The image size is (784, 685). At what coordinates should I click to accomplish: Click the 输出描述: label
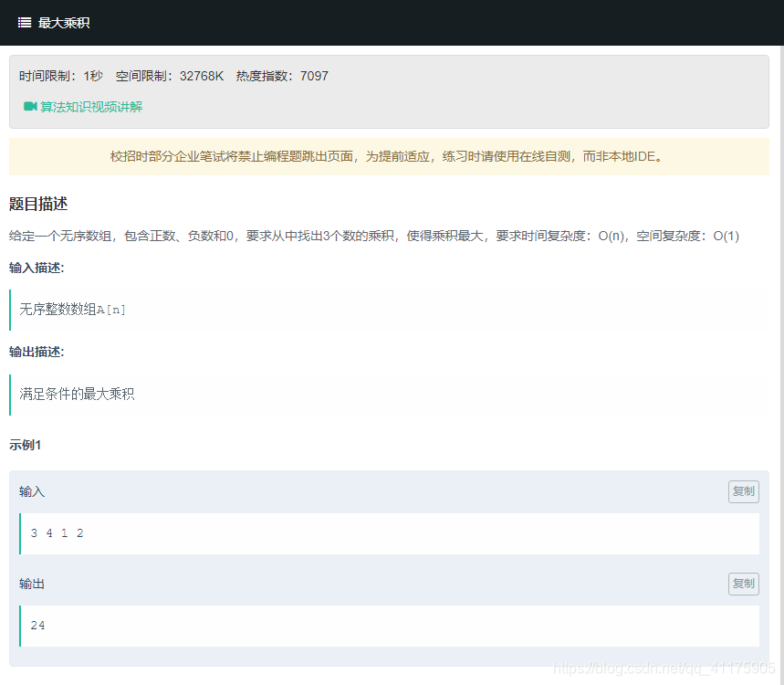pyautogui.click(x=37, y=352)
